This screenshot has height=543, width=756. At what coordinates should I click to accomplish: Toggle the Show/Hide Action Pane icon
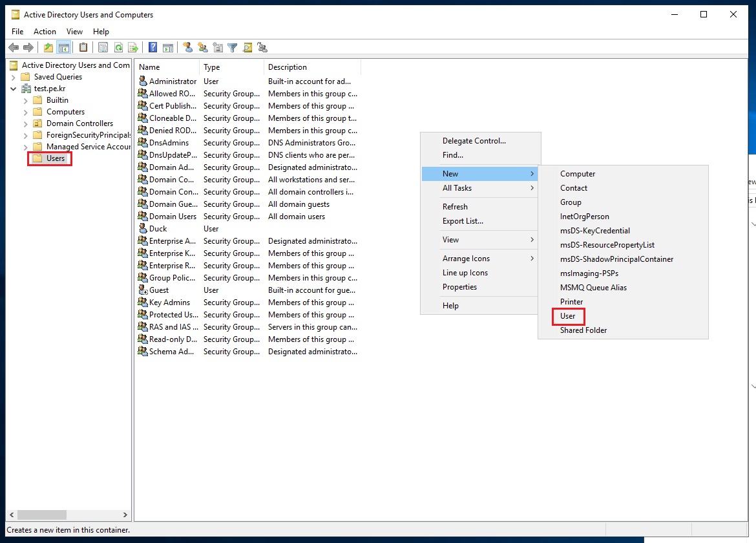coord(168,47)
